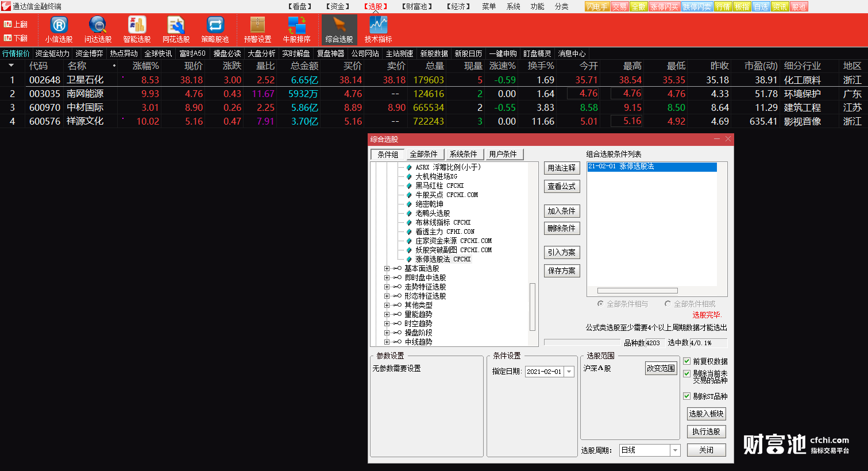Open the 综合选股 toolbar icon

click(x=339, y=29)
